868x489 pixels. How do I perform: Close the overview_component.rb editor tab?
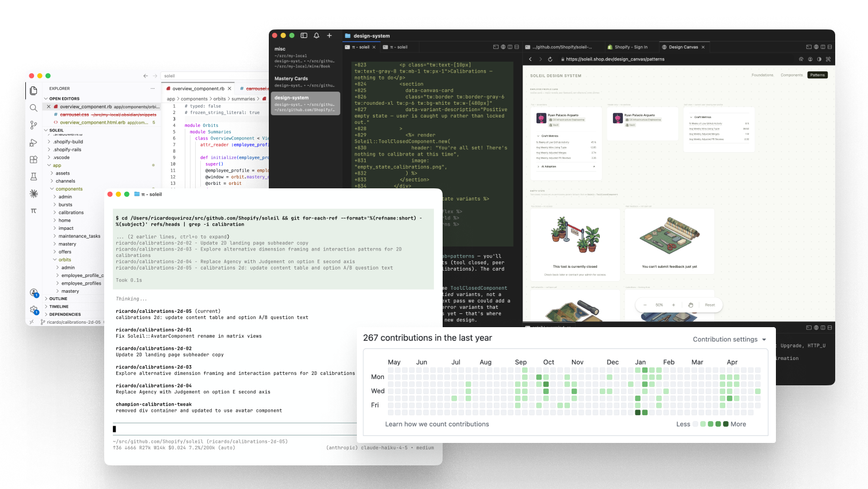pyautogui.click(x=230, y=89)
